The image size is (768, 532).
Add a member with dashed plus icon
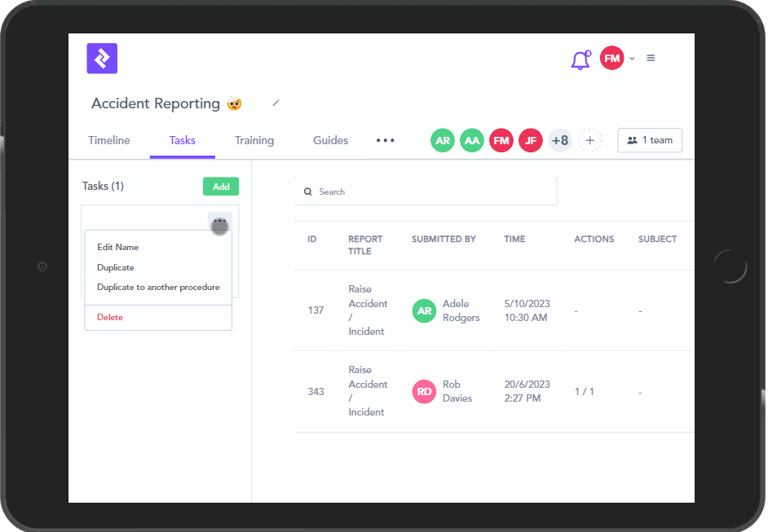pos(590,140)
